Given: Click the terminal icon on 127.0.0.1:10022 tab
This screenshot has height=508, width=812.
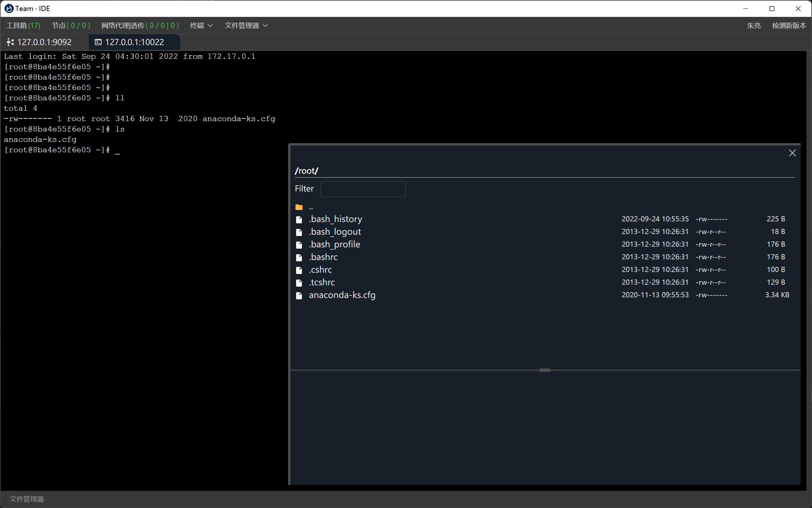Looking at the screenshot, I should pyautogui.click(x=98, y=42).
